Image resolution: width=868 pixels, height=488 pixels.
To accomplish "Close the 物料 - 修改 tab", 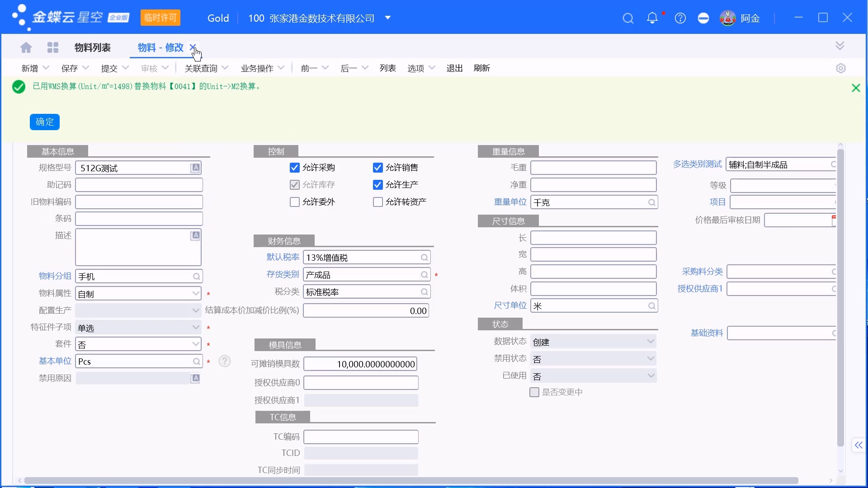I will coord(193,47).
